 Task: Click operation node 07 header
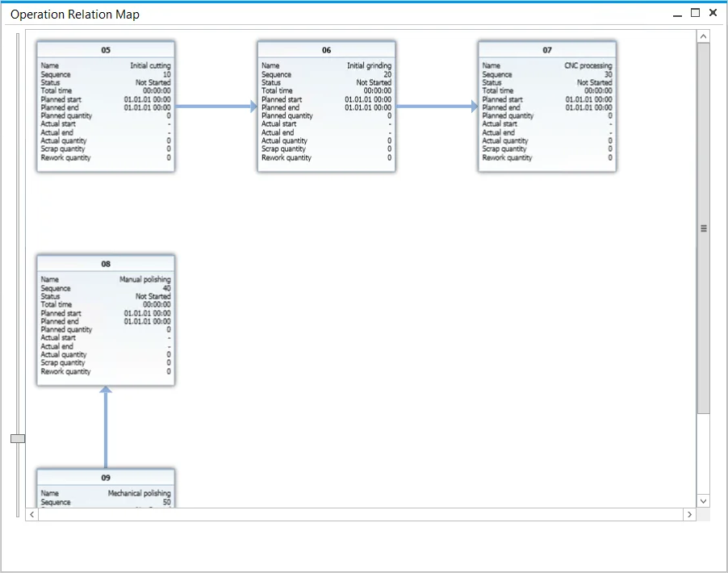click(546, 50)
